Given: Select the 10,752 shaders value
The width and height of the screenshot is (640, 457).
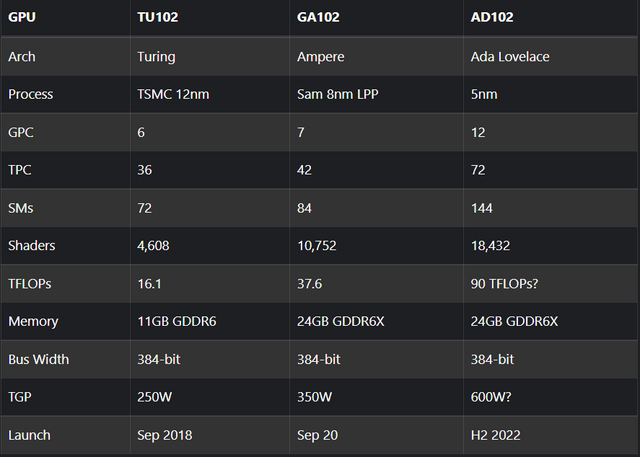Looking at the screenshot, I should [x=317, y=246].
